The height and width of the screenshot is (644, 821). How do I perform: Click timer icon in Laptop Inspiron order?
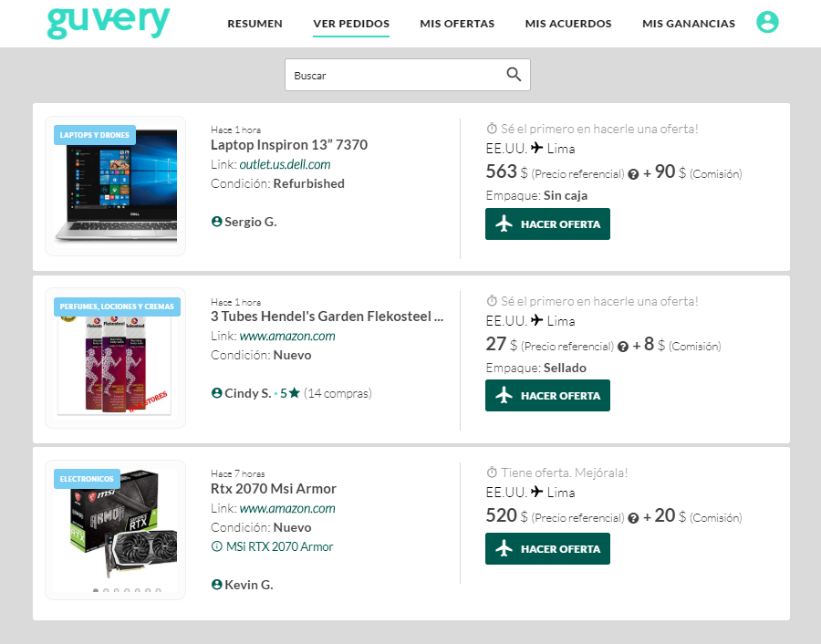(492, 129)
